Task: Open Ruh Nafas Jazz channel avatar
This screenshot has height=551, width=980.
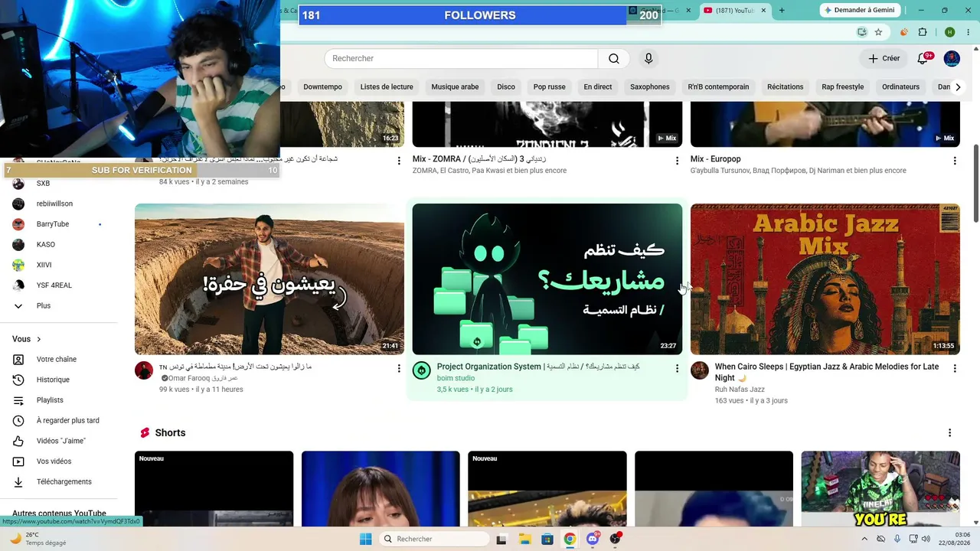Action: 700,370
